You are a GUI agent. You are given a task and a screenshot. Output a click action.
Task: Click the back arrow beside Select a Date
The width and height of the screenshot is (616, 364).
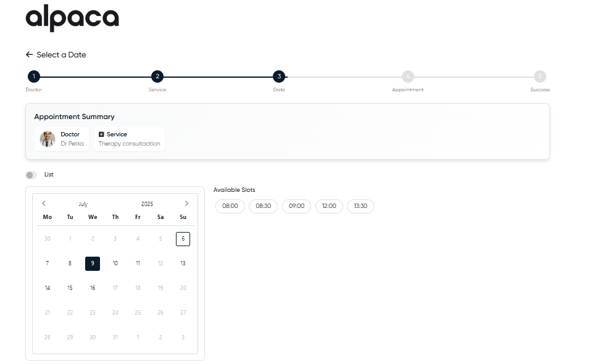click(x=29, y=55)
